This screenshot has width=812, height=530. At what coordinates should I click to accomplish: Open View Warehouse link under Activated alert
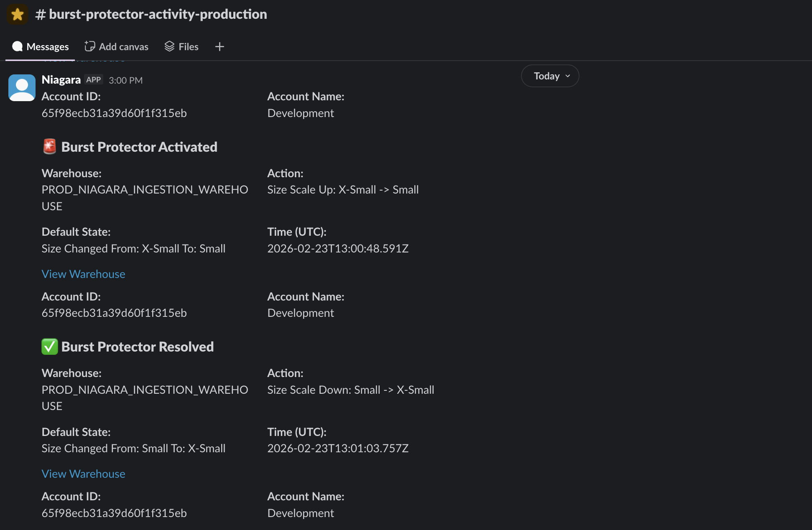coord(83,274)
